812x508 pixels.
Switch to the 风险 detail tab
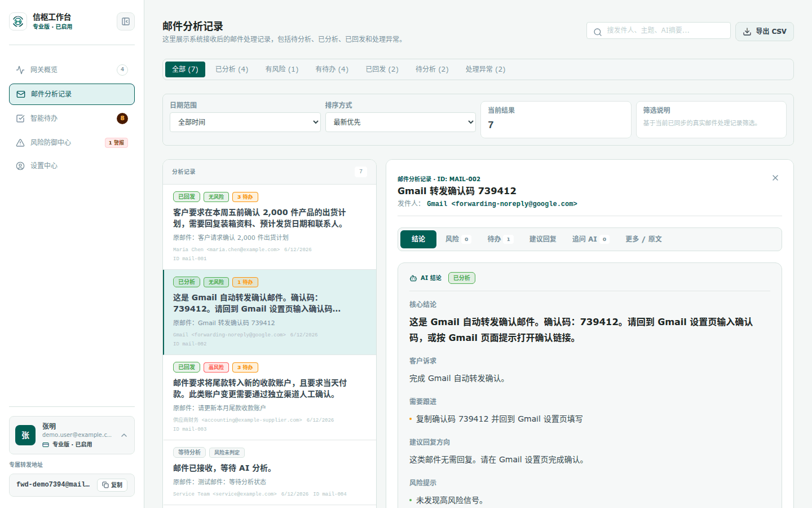pyautogui.click(x=458, y=239)
